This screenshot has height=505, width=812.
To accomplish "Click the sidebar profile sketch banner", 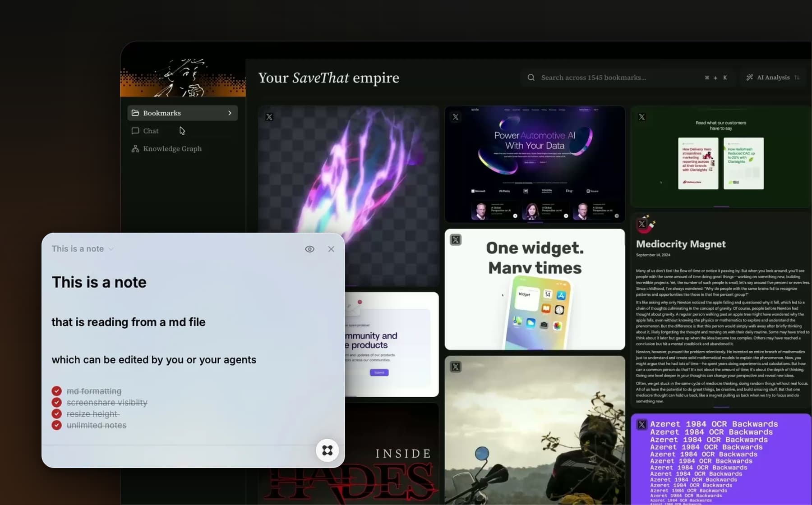I will (183, 78).
